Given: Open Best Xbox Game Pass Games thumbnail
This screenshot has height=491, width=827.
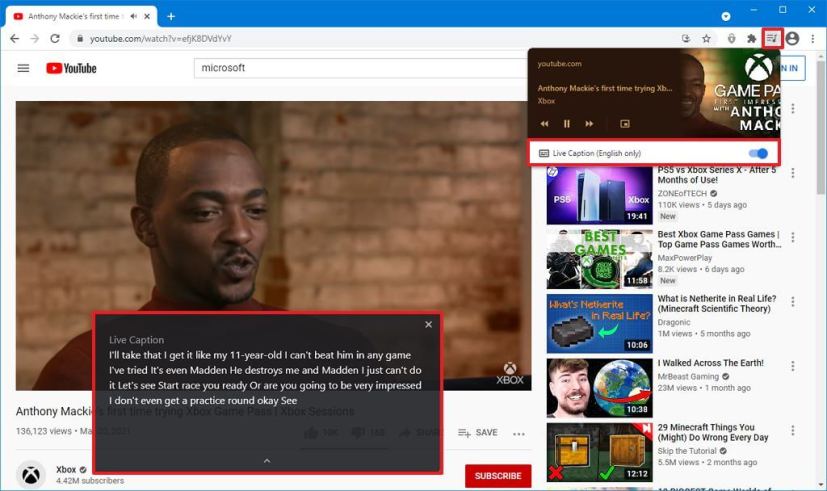Looking at the screenshot, I should click(599, 259).
